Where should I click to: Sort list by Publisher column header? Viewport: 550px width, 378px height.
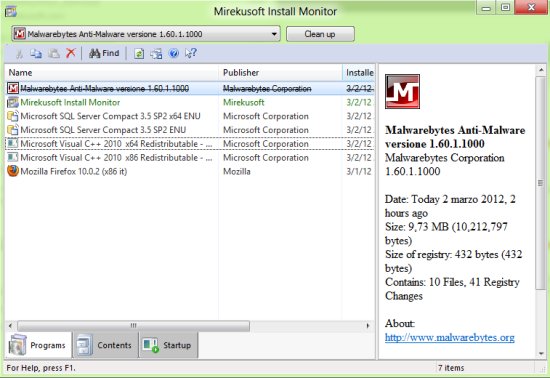tap(280, 73)
